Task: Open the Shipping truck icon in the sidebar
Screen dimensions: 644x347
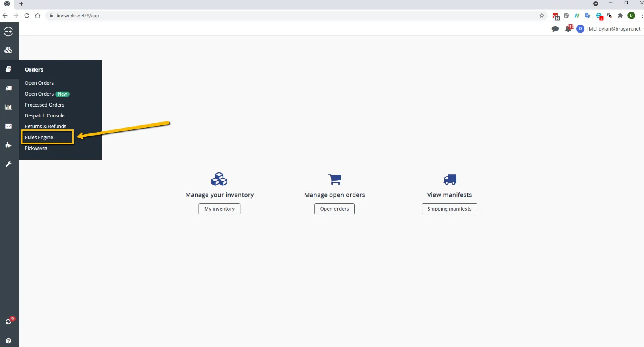Action: 8,88
